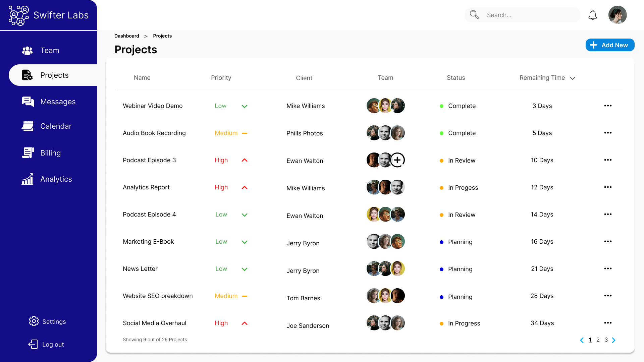644x362 pixels.
Task: Change Medium priority on Audio Book Recording
Action: click(x=245, y=133)
